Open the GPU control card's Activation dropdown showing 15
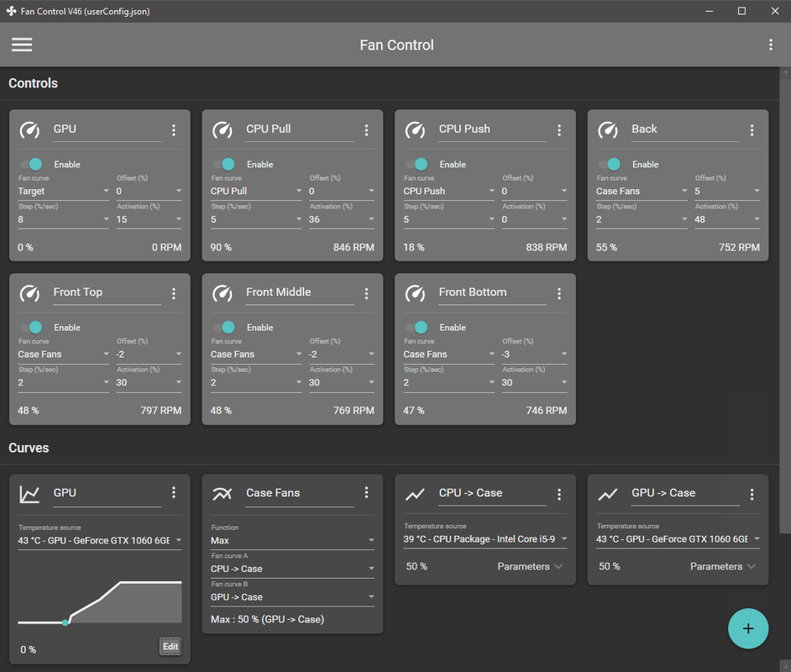The height and width of the screenshot is (672, 791). pos(149,219)
